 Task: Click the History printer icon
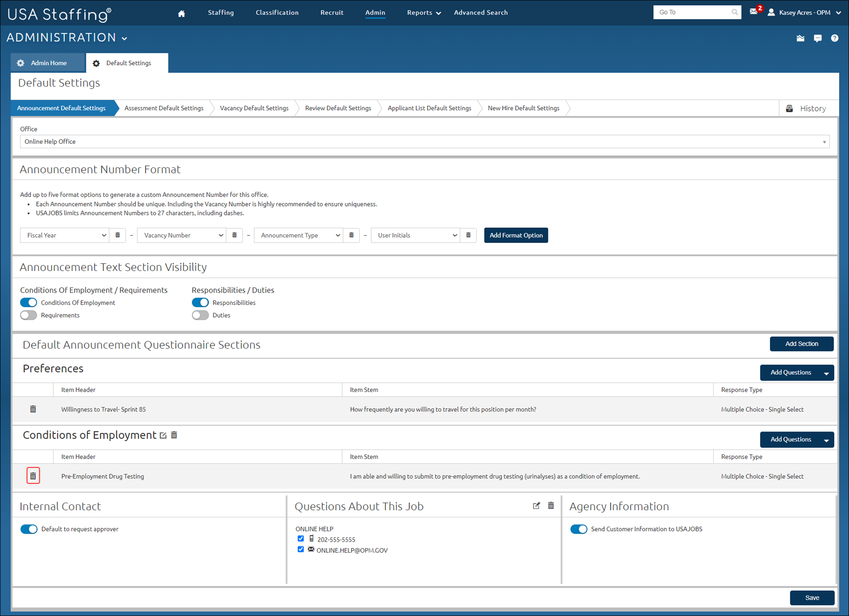pos(790,109)
